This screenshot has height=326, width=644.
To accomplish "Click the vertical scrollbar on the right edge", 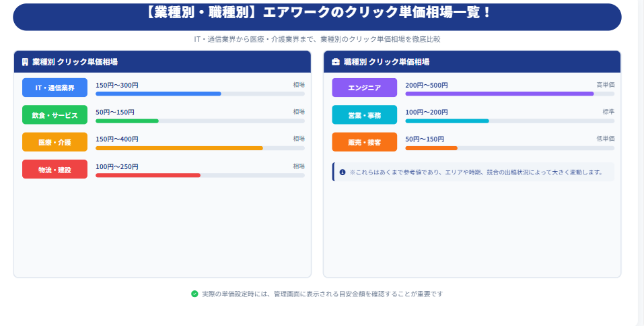I will coord(640,162).
